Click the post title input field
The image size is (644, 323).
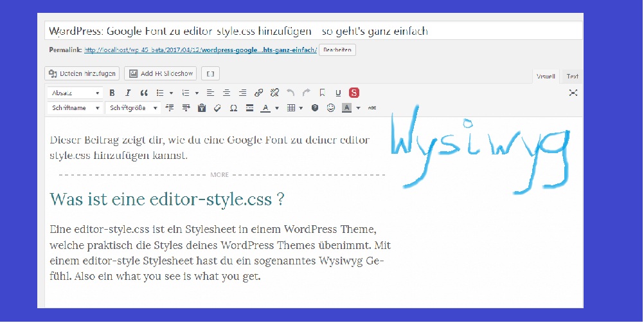click(x=314, y=31)
